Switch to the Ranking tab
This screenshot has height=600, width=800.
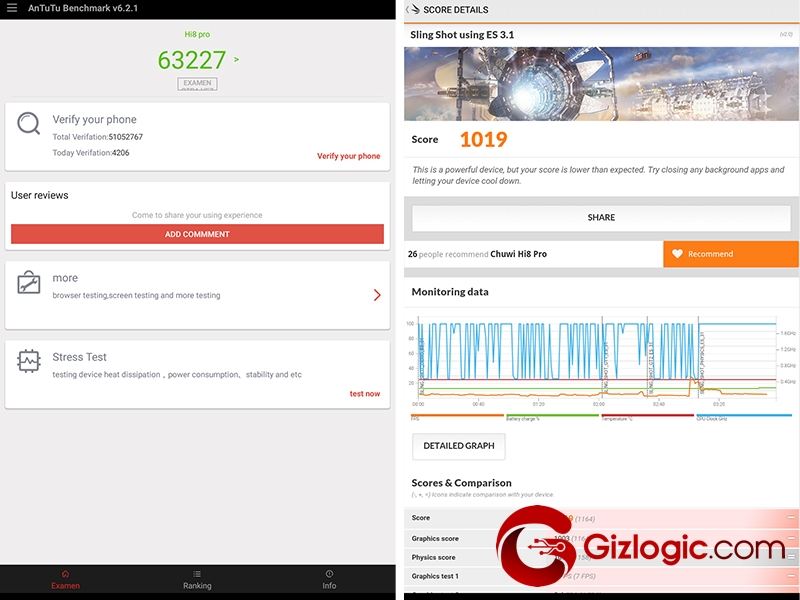(197, 580)
